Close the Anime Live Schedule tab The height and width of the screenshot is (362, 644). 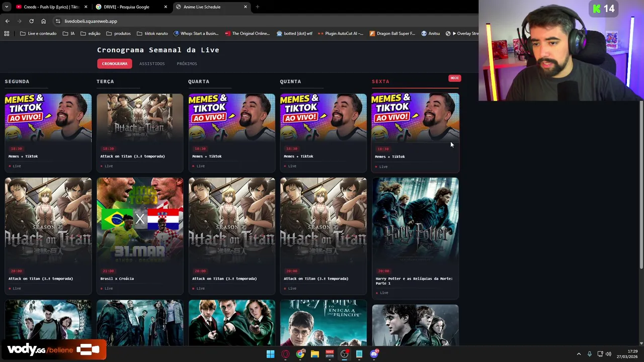(x=246, y=7)
